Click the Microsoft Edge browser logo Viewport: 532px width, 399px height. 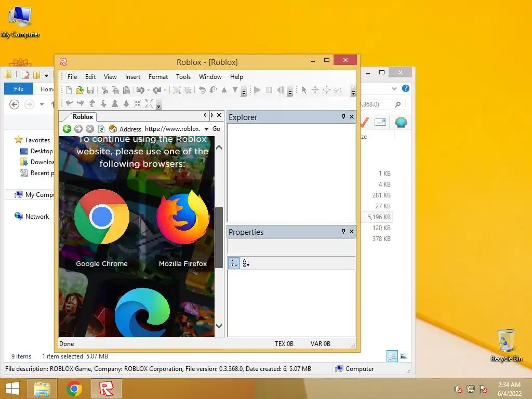(x=142, y=312)
